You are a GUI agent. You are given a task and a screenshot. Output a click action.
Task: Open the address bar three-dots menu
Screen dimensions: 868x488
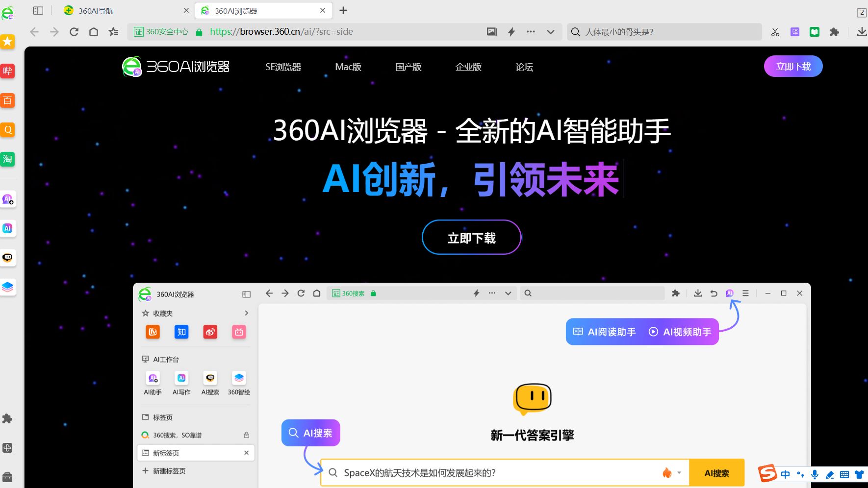531,32
